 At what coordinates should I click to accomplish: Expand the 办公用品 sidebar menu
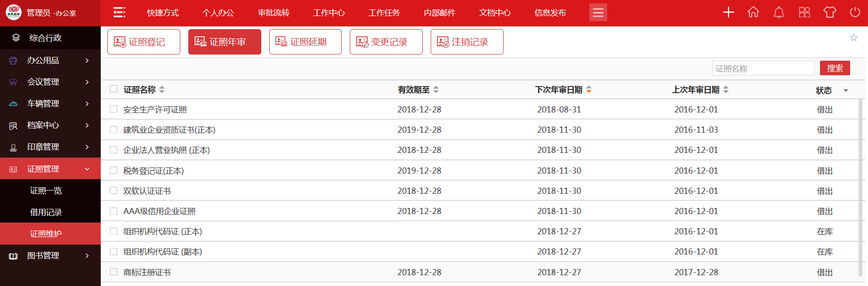coord(50,60)
